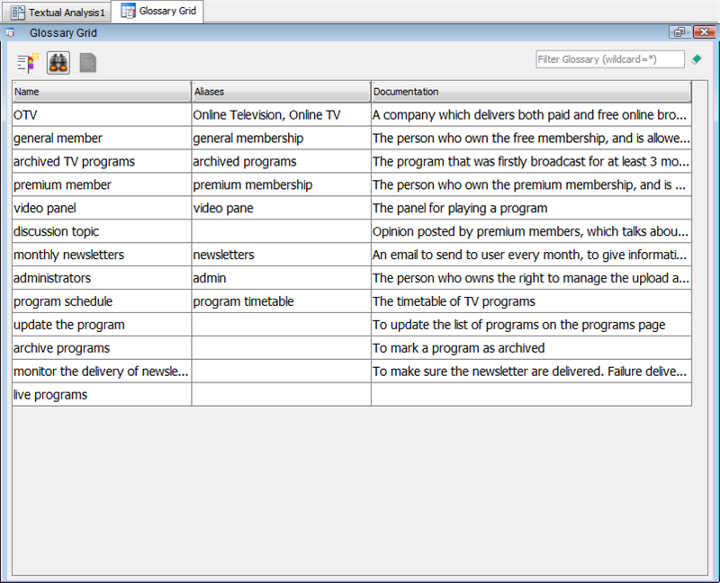Click 'The person who own the free membership' documentation
The height and width of the screenshot is (583, 720).
pos(531,138)
